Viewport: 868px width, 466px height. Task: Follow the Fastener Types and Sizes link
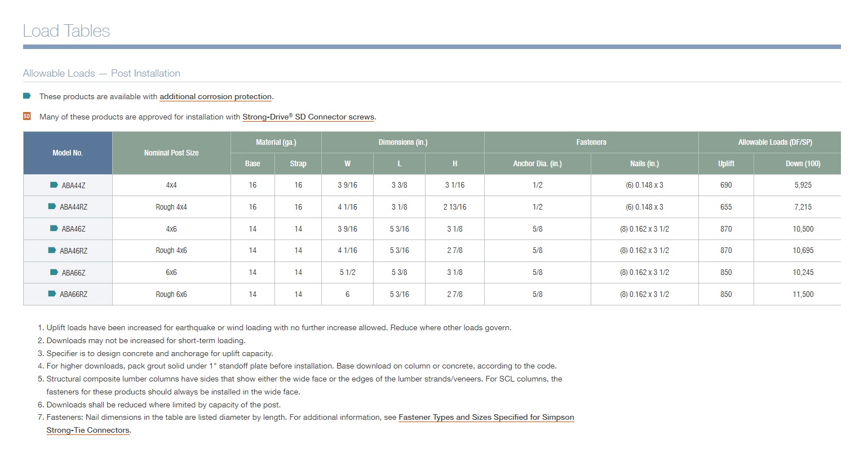point(486,418)
